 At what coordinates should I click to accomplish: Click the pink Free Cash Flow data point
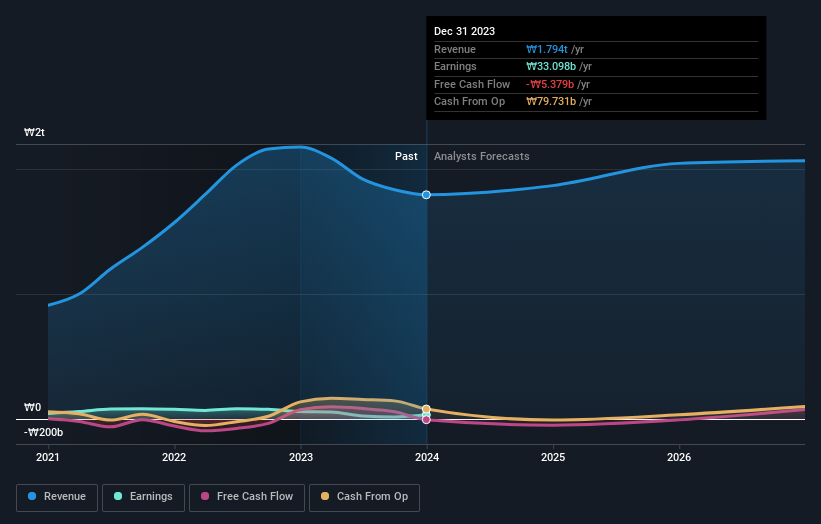pyautogui.click(x=426, y=420)
